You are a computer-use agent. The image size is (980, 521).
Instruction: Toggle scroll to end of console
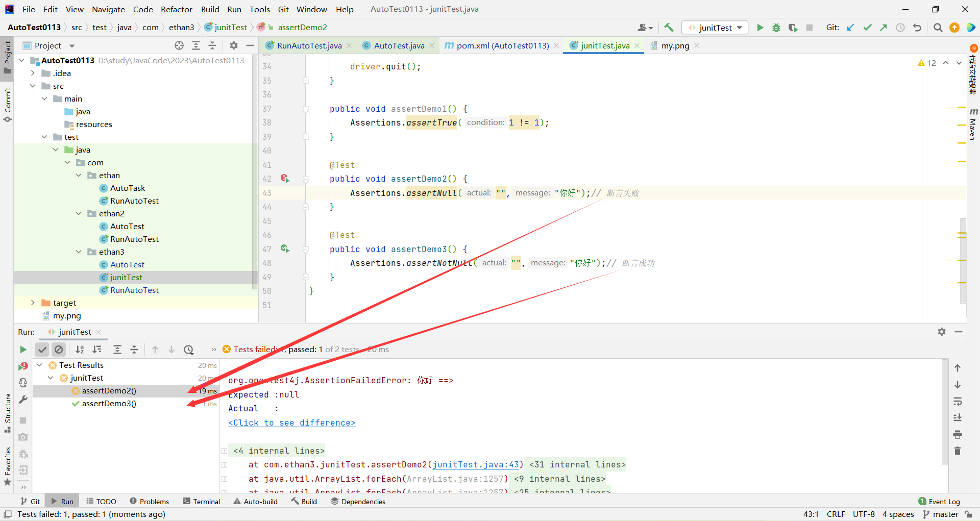[958, 417]
